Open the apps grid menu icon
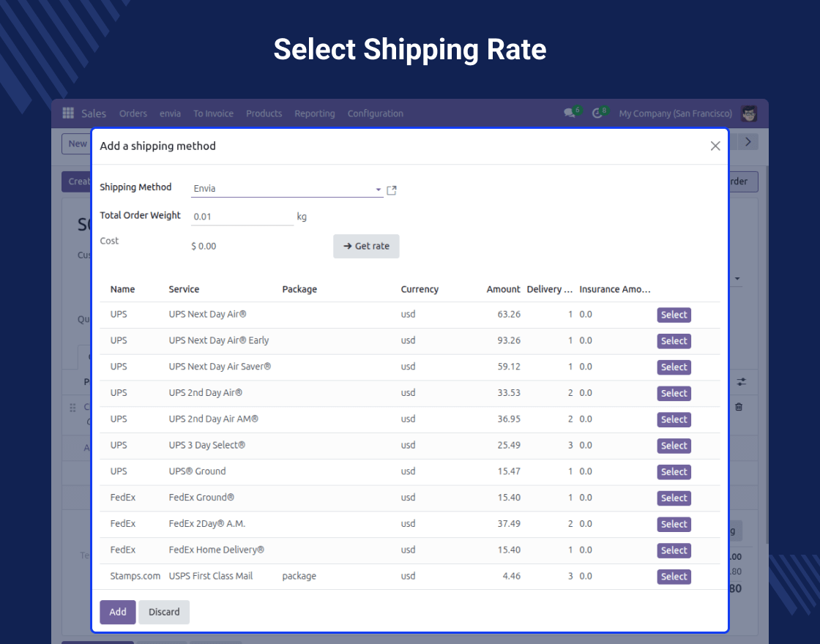 tap(68, 113)
